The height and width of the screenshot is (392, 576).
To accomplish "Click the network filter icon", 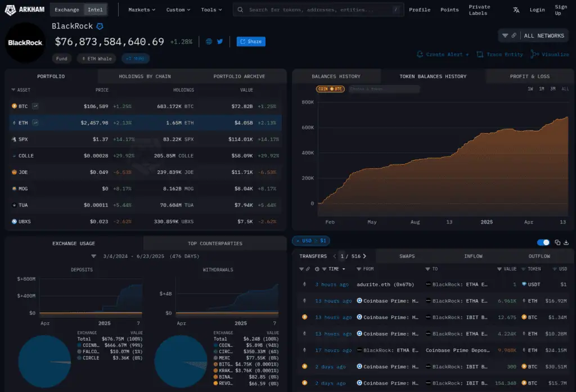I will click(x=505, y=35).
